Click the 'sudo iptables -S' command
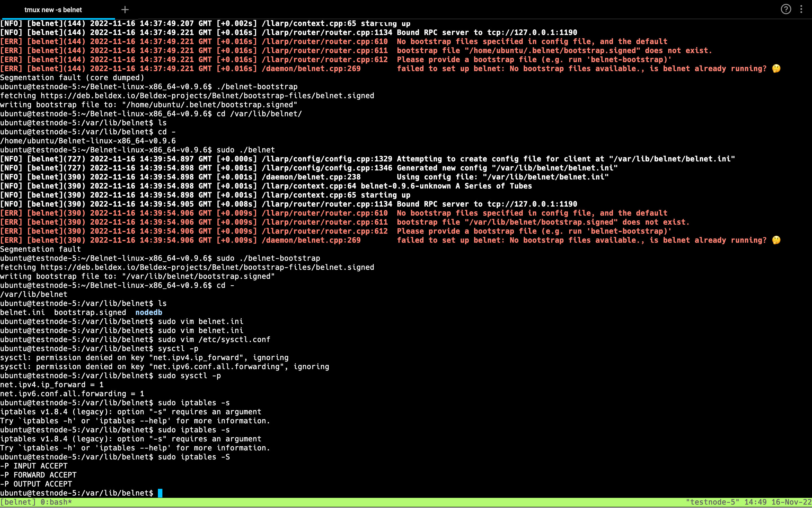This screenshot has width=812, height=508. [x=194, y=457]
